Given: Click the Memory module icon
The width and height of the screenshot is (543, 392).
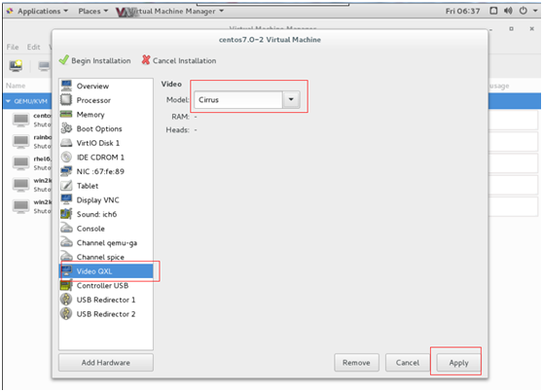Looking at the screenshot, I should (66, 114).
